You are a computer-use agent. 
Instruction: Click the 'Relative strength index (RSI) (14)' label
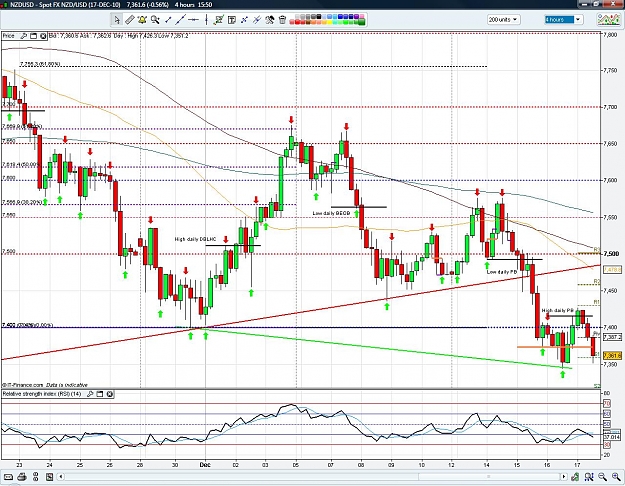coord(42,394)
